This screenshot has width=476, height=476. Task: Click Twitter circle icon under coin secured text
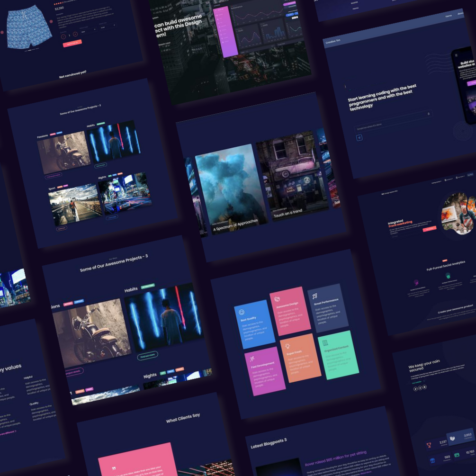coord(415,389)
